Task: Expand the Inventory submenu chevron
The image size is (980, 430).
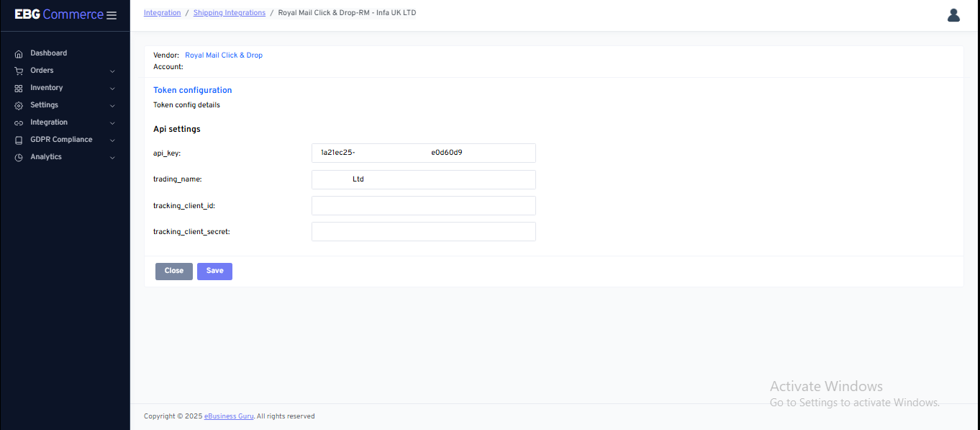Action: (112, 89)
